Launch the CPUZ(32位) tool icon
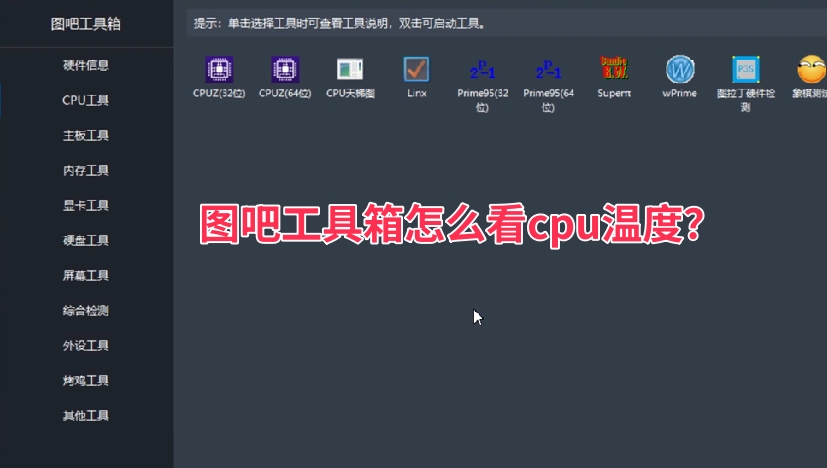 tap(219, 70)
